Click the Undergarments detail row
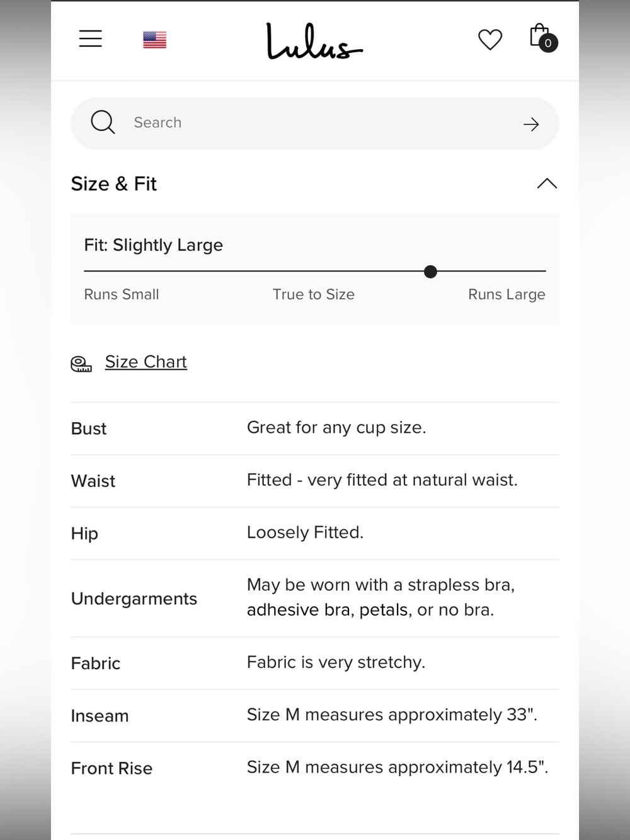Viewport: 630px width, 840px height. pyautogui.click(x=315, y=598)
